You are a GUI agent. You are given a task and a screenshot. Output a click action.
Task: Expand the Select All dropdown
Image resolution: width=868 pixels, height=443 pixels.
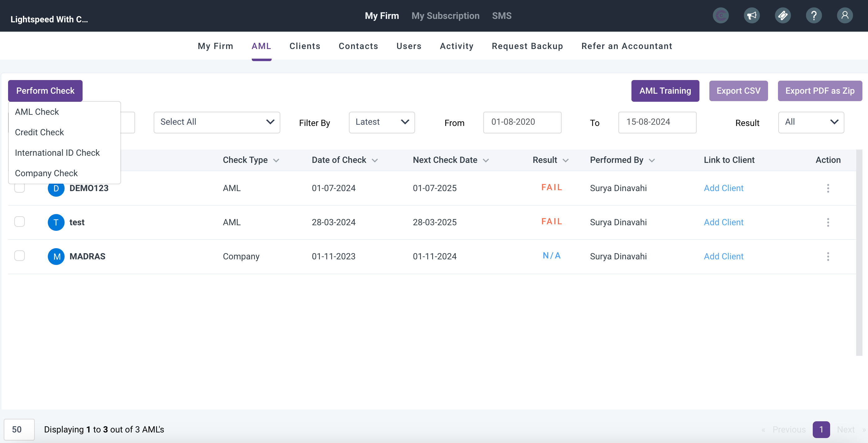coord(217,122)
